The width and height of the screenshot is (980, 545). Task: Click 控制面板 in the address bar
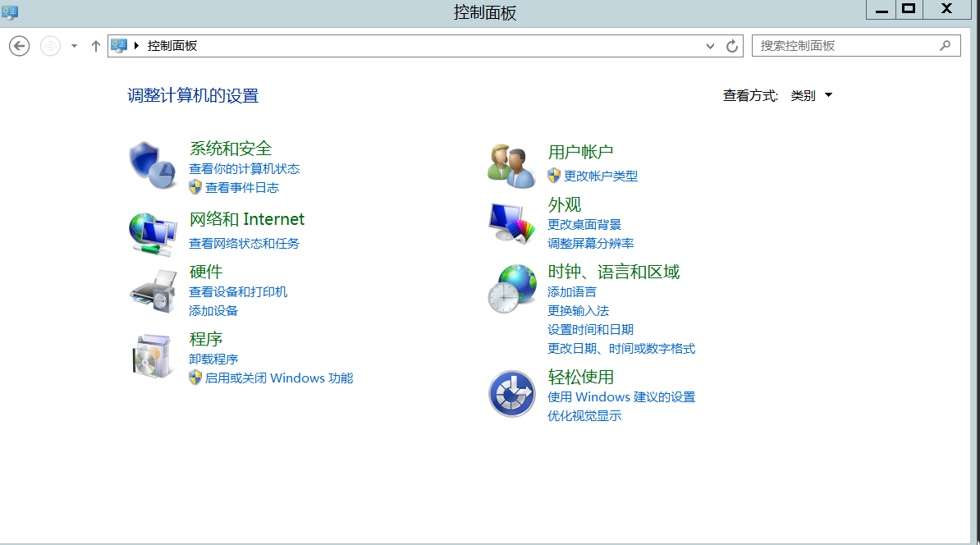click(172, 46)
